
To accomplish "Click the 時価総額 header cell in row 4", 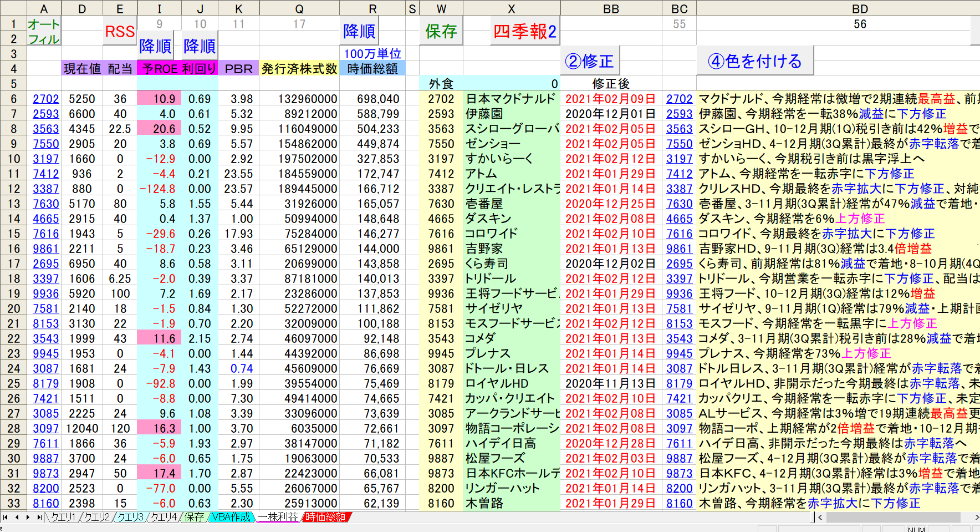I will coord(372,69).
